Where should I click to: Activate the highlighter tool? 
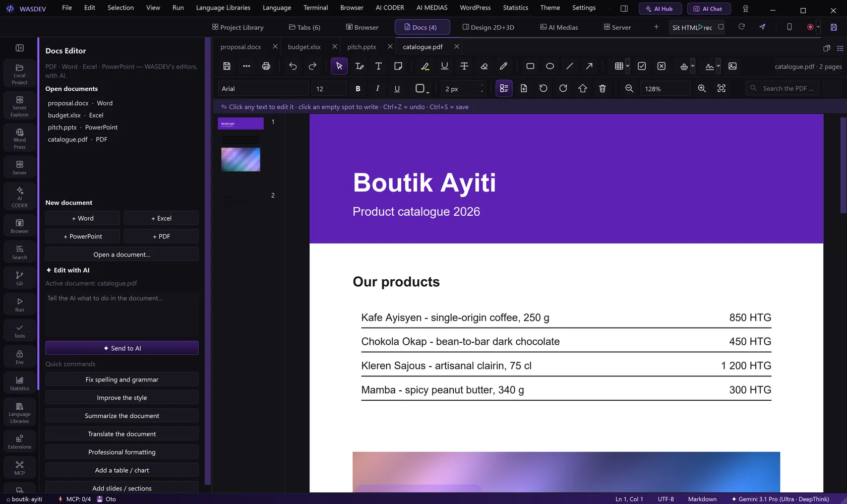click(425, 66)
